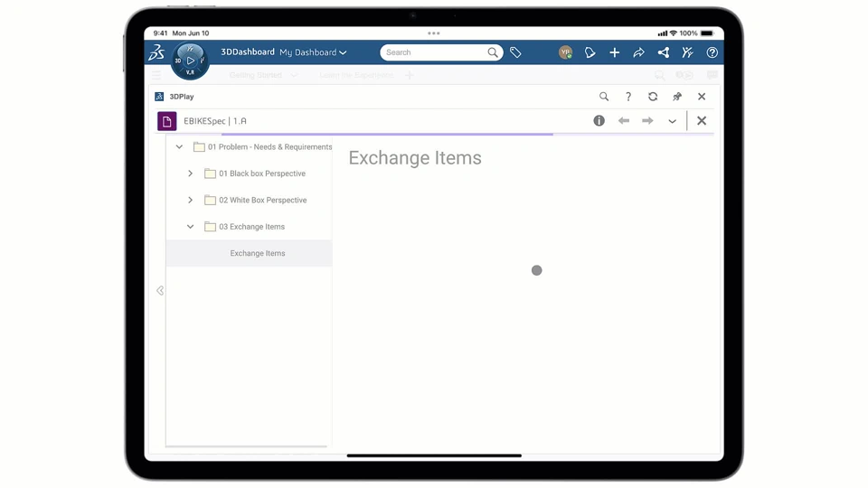Click the 3DPlay widget help icon

click(628, 97)
